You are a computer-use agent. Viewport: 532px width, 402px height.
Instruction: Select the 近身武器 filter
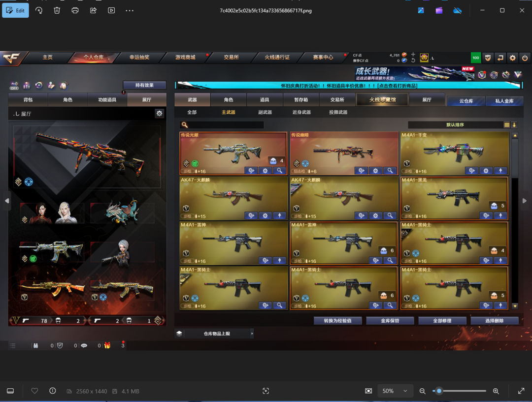tap(301, 112)
